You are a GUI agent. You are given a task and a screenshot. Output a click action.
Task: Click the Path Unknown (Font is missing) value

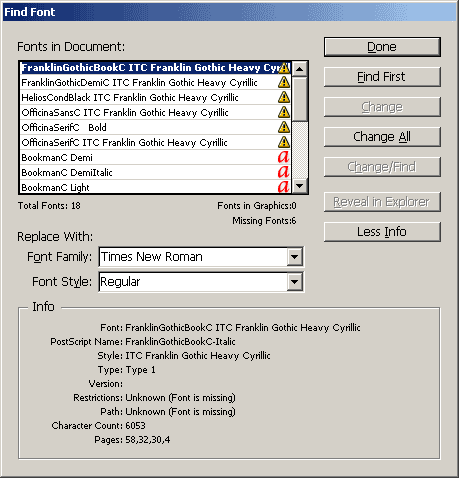180,412
